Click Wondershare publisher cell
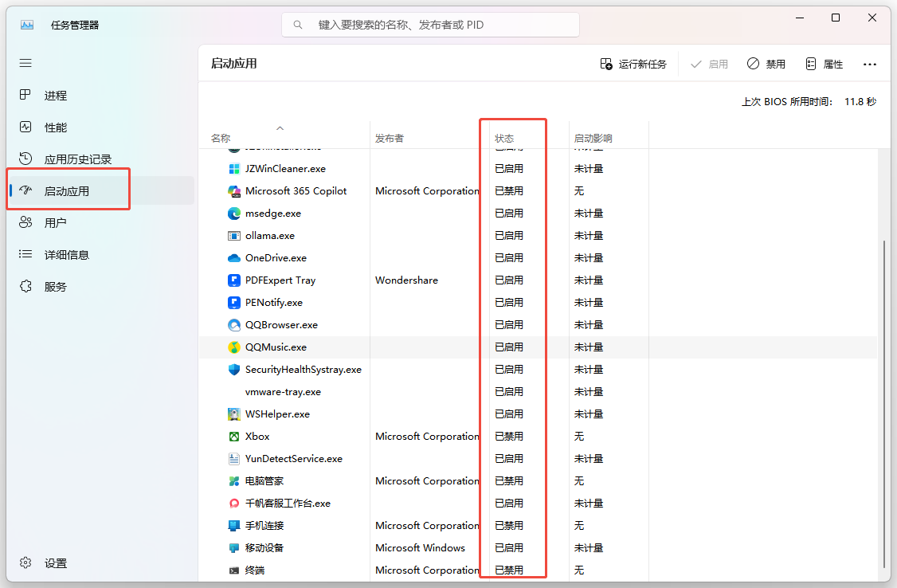The height and width of the screenshot is (588, 897). (x=407, y=280)
